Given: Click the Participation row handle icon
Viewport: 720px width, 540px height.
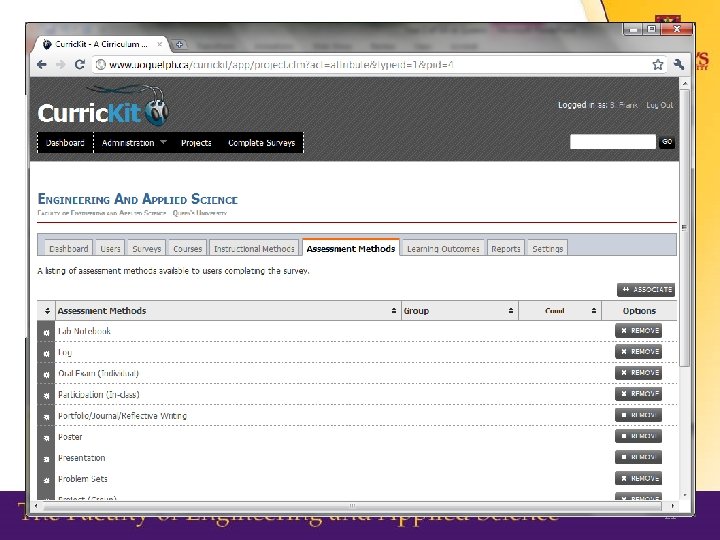Looking at the screenshot, I should 46,395.
